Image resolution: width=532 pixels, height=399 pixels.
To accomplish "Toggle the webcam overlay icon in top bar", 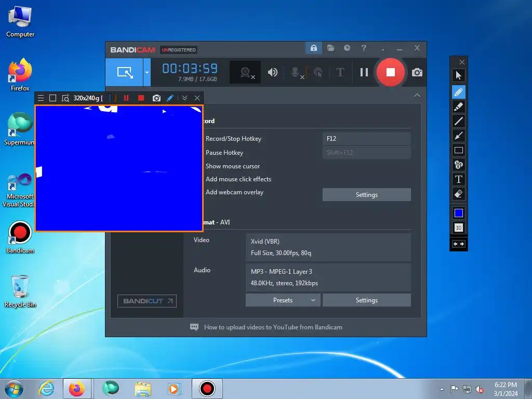I will [x=245, y=72].
